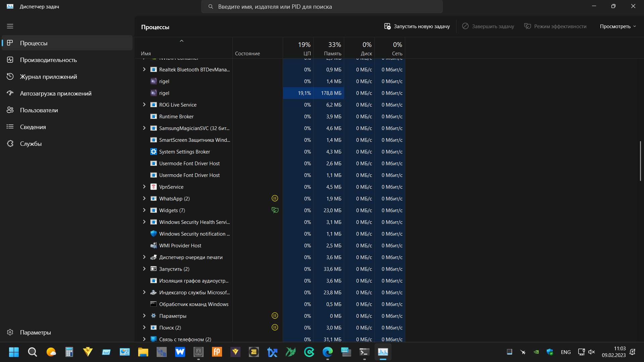Open the Просмотреть dropdown

pos(618,26)
